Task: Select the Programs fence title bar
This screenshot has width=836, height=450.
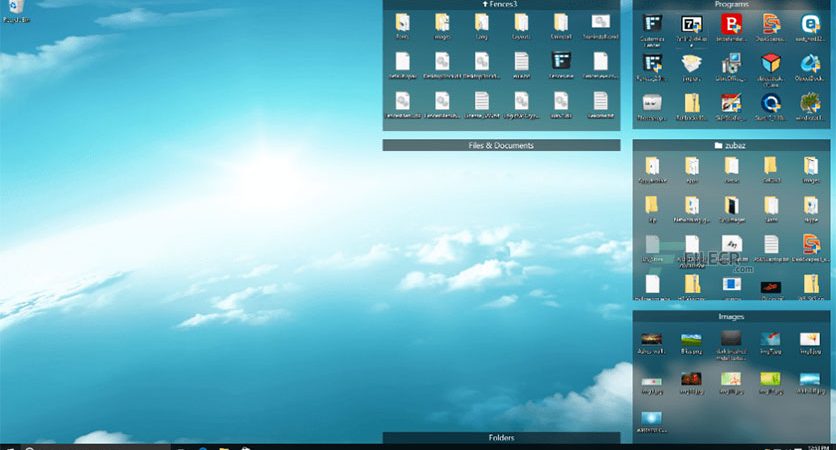Action: point(731,4)
